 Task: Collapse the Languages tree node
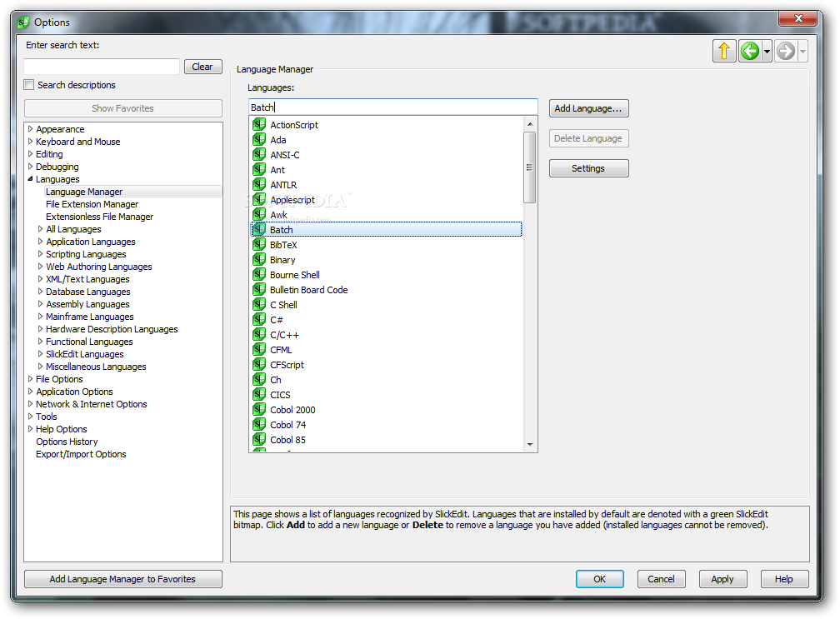(x=31, y=179)
